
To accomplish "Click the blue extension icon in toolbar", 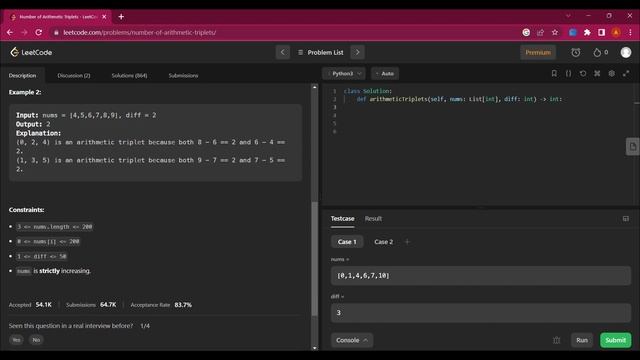I will pyautogui.click(x=573, y=32).
